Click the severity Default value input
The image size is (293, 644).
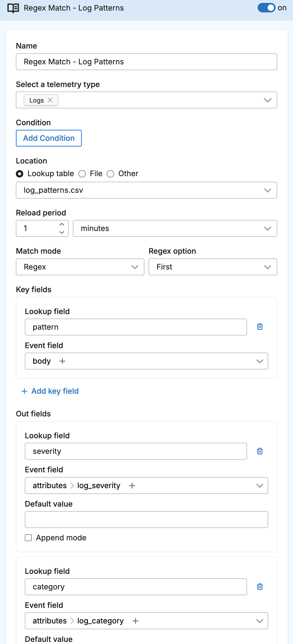point(146,520)
